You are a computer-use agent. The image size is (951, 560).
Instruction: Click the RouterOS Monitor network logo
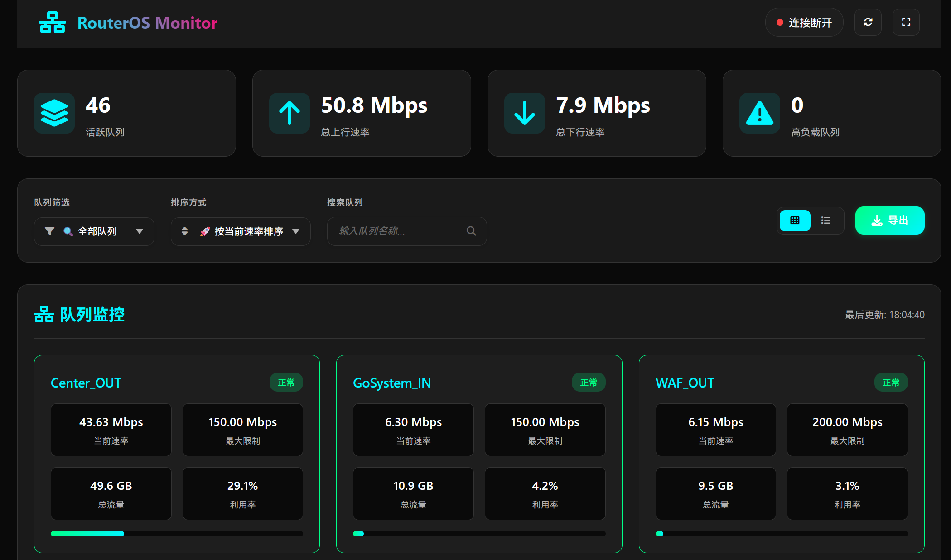[x=52, y=23]
